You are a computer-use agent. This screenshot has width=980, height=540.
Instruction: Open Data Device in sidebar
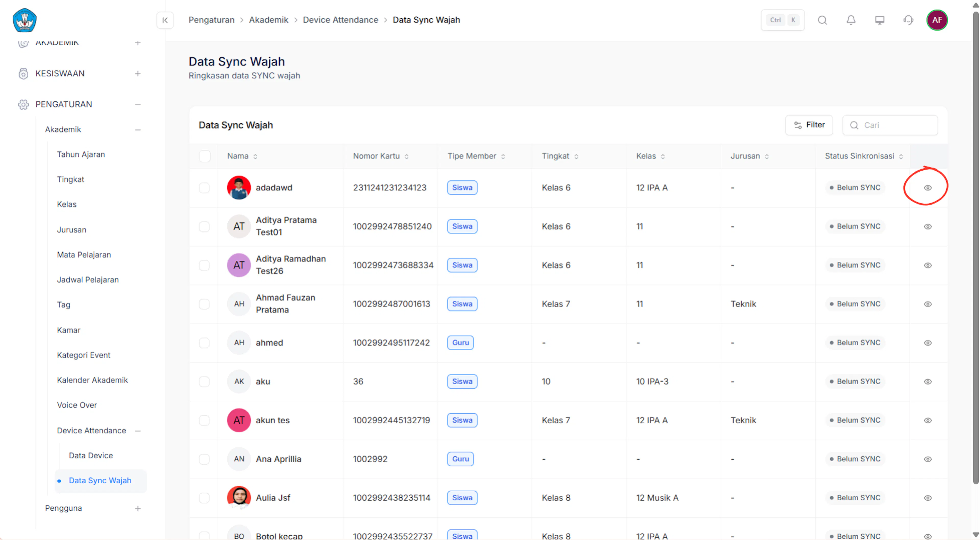(91, 456)
